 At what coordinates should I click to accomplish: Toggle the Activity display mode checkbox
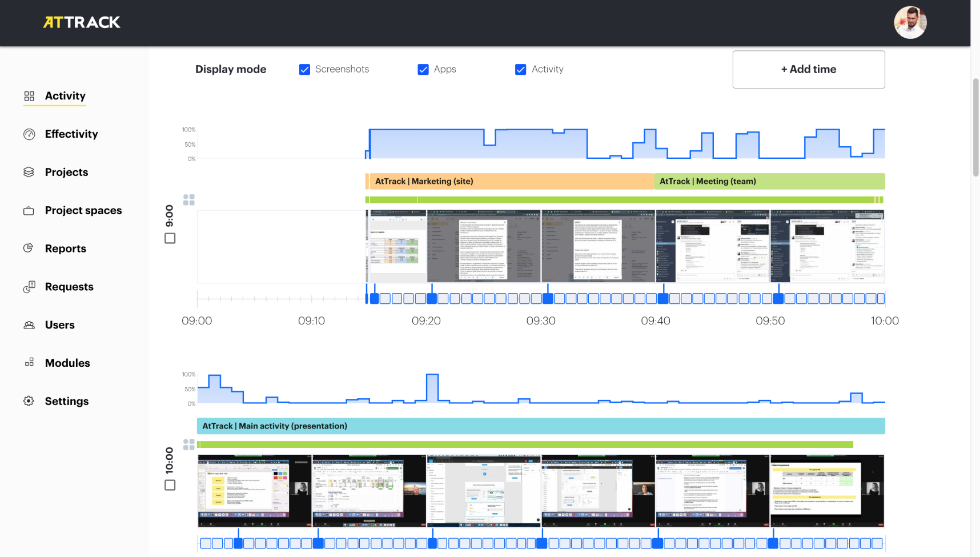tap(521, 70)
